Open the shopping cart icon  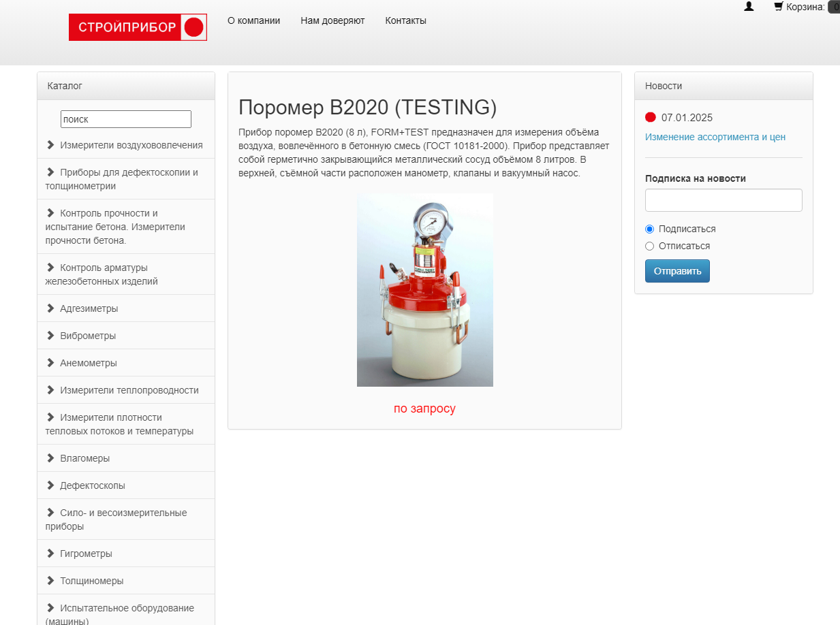tap(779, 7)
